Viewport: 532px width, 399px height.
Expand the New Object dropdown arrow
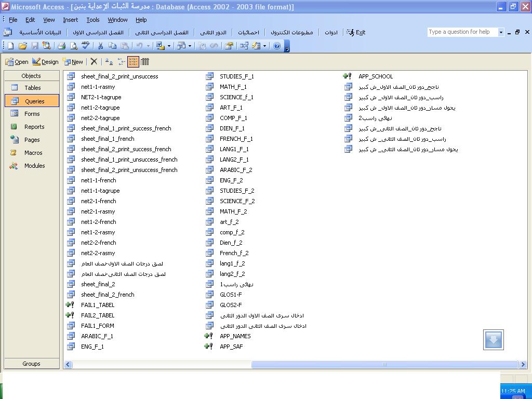point(264,46)
